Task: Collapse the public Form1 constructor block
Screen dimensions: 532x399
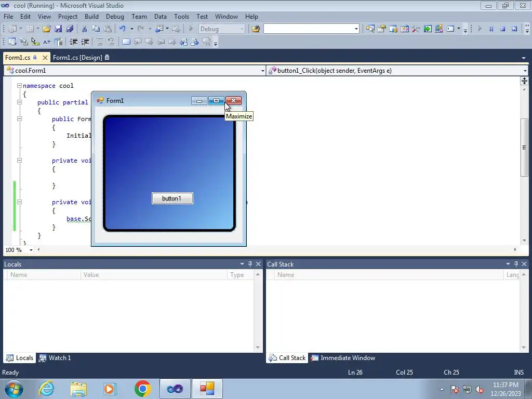Action: pyautogui.click(x=19, y=119)
